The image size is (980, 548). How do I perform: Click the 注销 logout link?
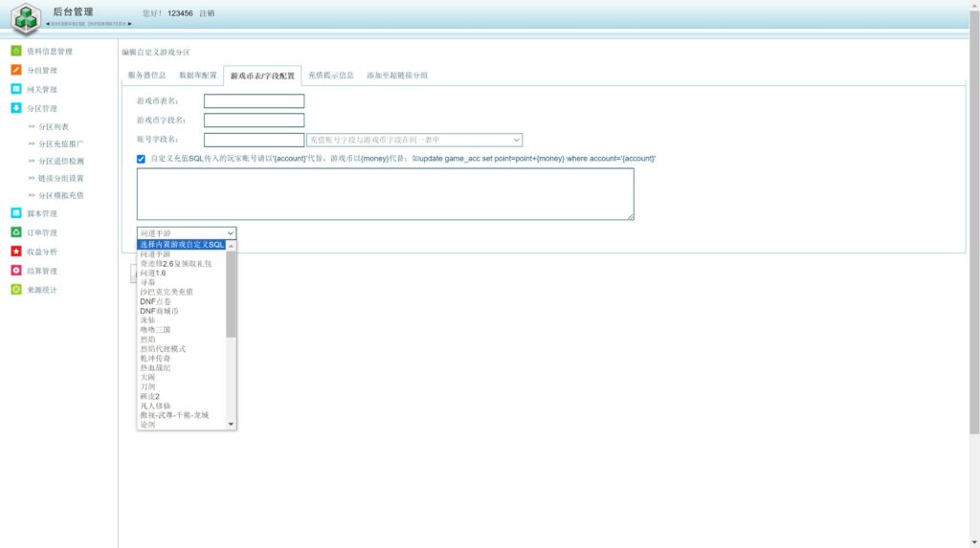coord(207,13)
